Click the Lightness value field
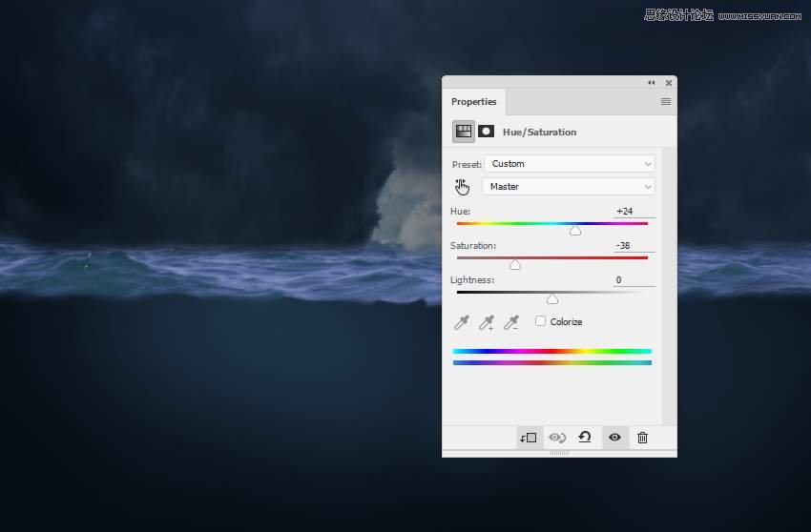Image resolution: width=811 pixels, height=532 pixels. 633,280
